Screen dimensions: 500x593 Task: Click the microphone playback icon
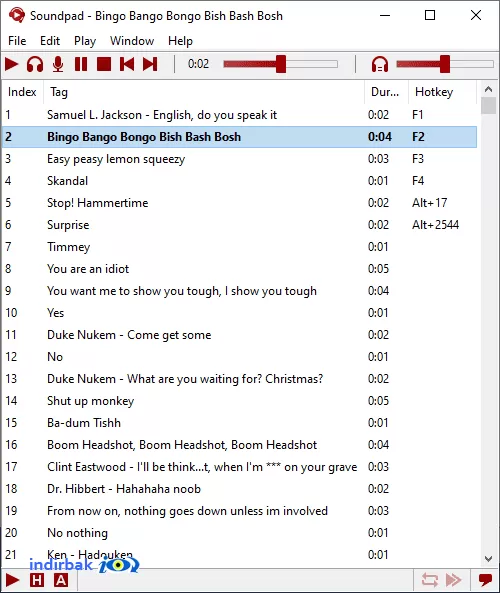[x=58, y=64]
